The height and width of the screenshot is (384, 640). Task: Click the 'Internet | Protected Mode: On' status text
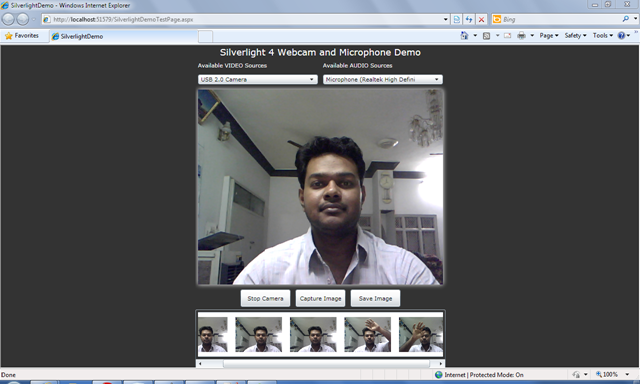(x=484, y=375)
